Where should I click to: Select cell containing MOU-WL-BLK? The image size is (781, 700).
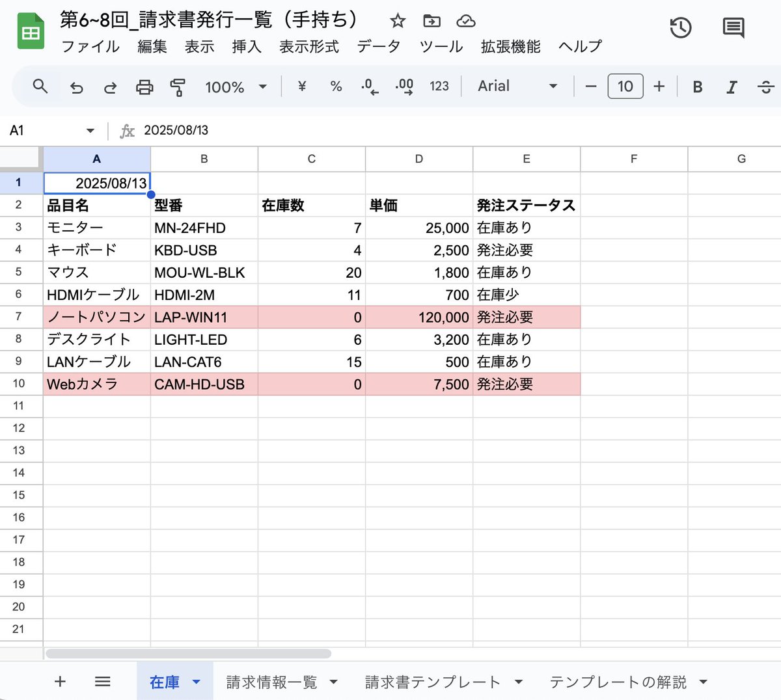[x=204, y=273]
